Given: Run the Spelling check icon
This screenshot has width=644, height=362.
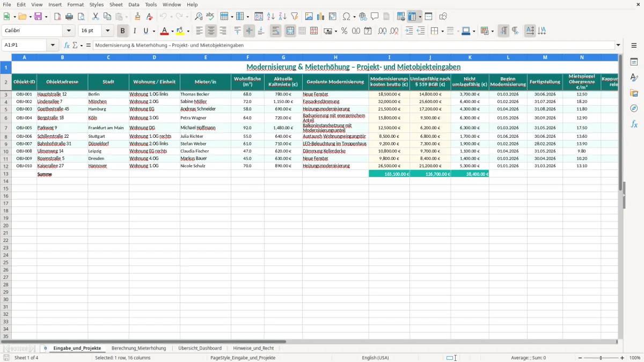Looking at the screenshot, I should (x=210, y=17).
